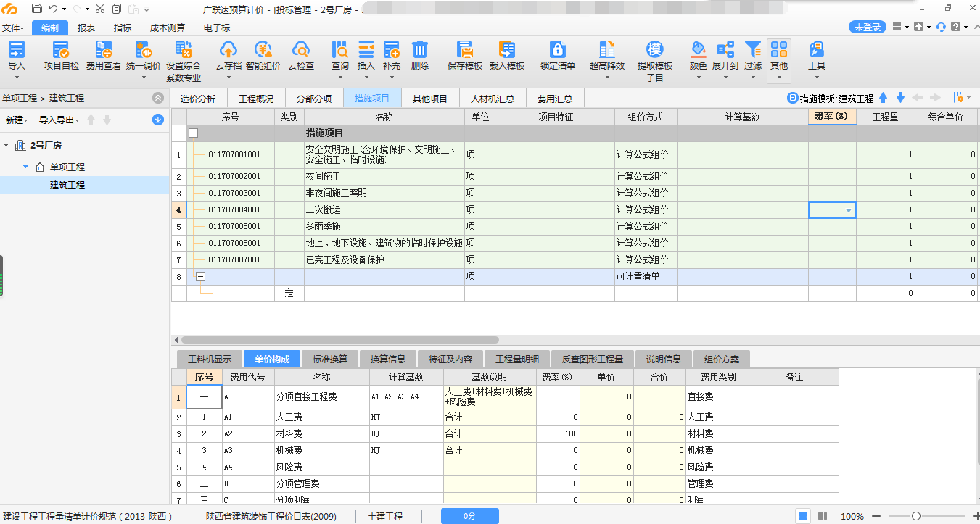980x524 pixels.
Task: Collapse row 8 expander box
Action: point(200,276)
